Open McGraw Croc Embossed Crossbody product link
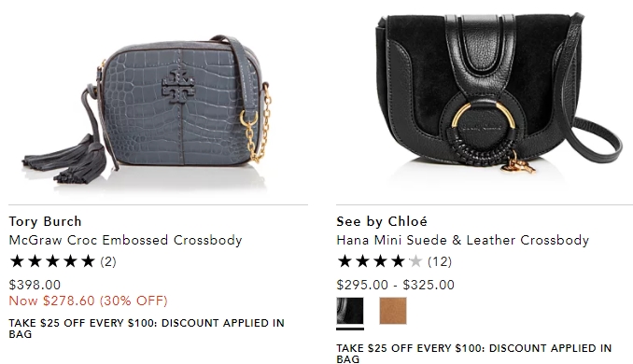Screen dimensions: 633x364 125,240
